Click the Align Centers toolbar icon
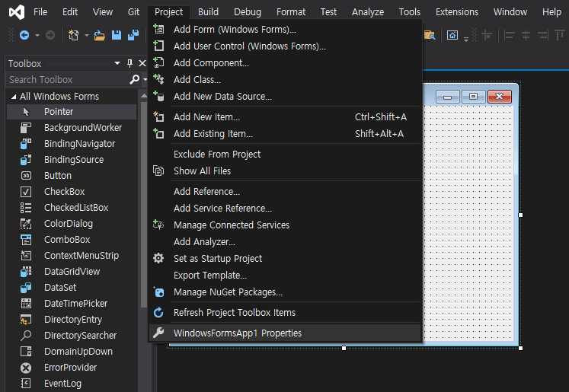Image resolution: width=569 pixels, height=392 pixels. (x=526, y=35)
